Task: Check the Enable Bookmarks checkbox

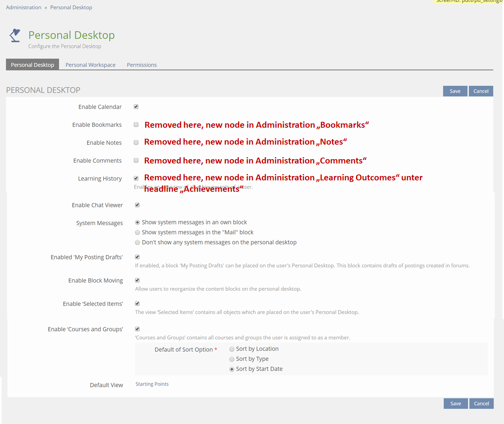Action: [x=136, y=125]
